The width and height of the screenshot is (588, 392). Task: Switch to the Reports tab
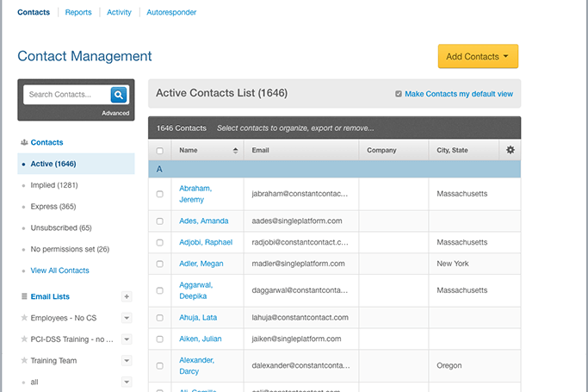coord(77,13)
